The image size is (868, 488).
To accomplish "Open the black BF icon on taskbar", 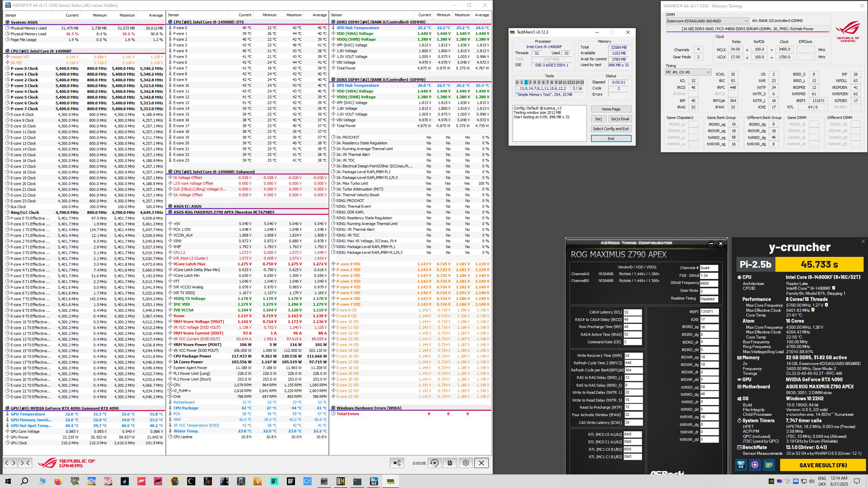I will point(291,481).
